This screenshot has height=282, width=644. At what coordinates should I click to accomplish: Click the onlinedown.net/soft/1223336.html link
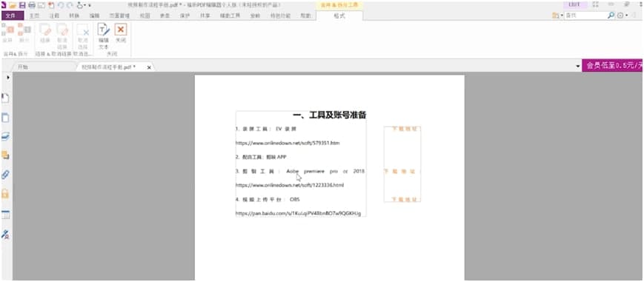tap(290, 185)
